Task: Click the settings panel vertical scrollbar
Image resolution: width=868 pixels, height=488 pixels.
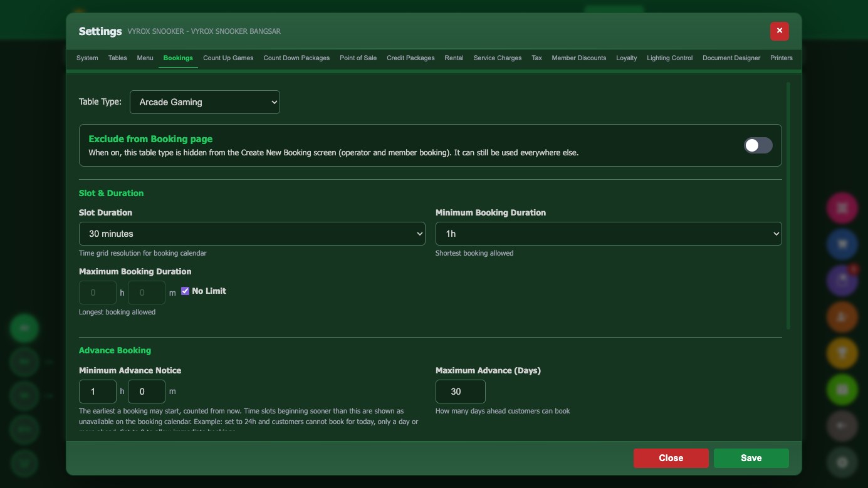Action: pos(788,205)
